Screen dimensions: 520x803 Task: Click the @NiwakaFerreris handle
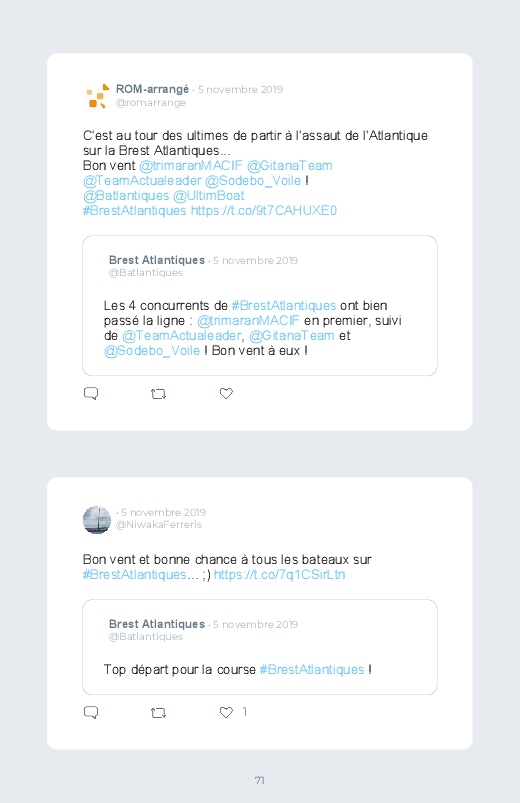(159, 524)
